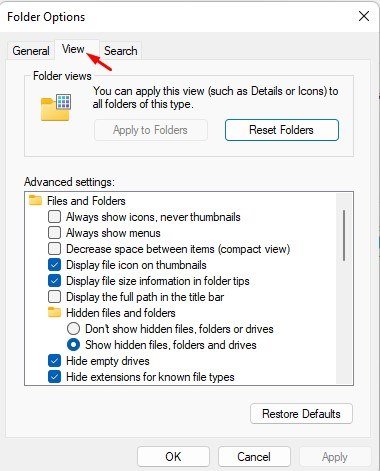The height and width of the screenshot is (471, 380).
Task: Uncheck Hide extensions for known file types
Action: coord(54,377)
